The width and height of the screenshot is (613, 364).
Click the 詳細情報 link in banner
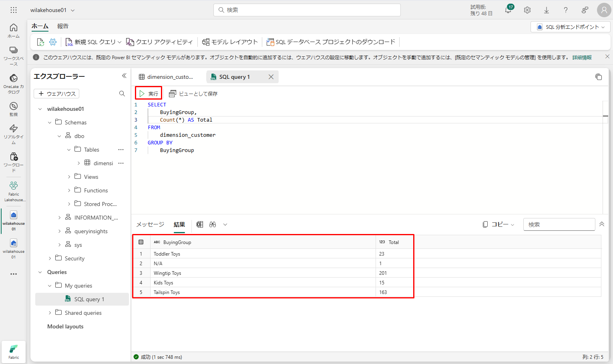(582, 57)
